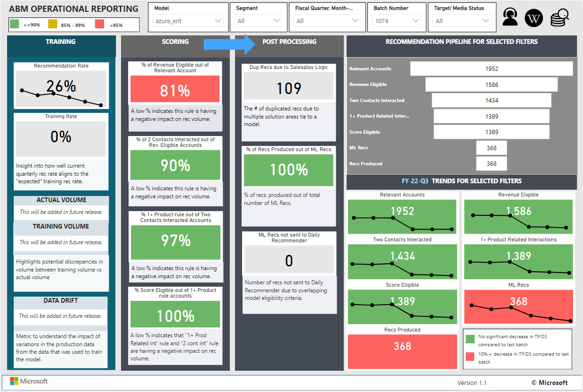The height and width of the screenshot is (392, 583).
Task: Click the Recommendation Rate 26% sparkline card
Action: (x=61, y=88)
